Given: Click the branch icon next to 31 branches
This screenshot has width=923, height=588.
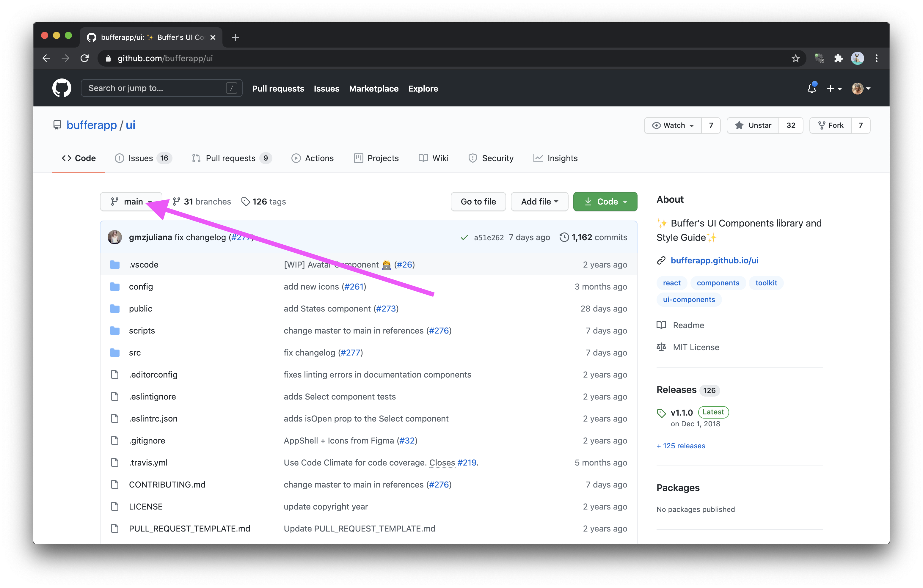Looking at the screenshot, I should (176, 201).
